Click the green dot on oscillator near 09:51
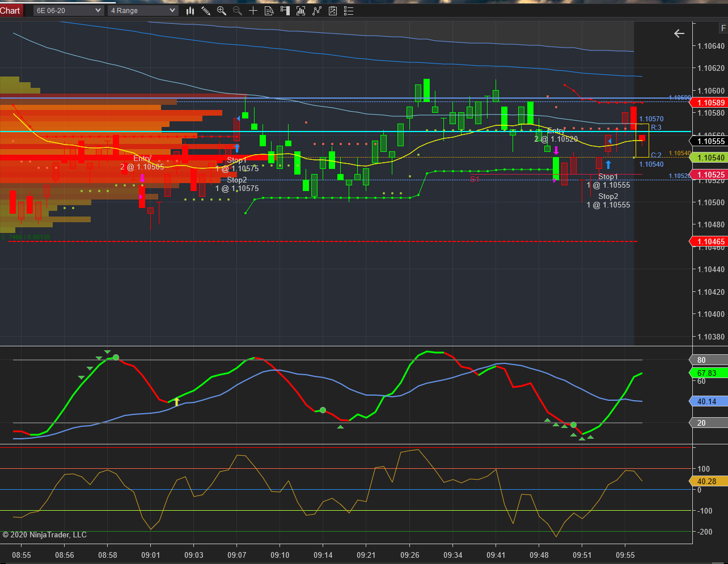728x564 pixels. click(573, 425)
